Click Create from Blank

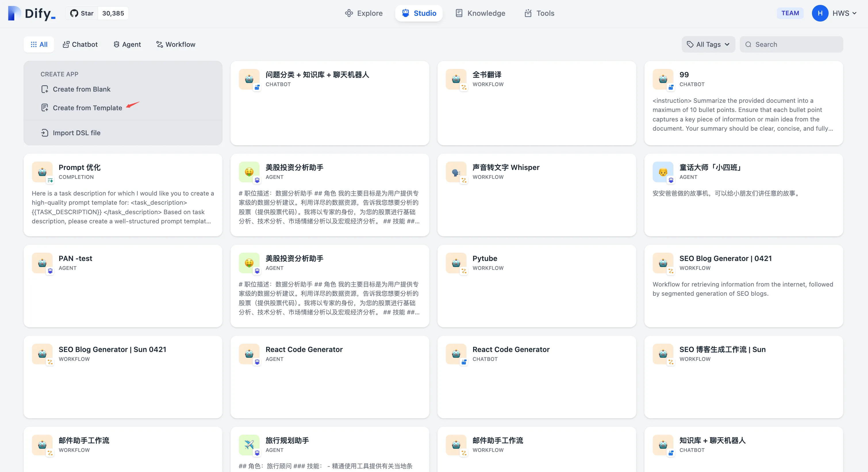(81, 89)
